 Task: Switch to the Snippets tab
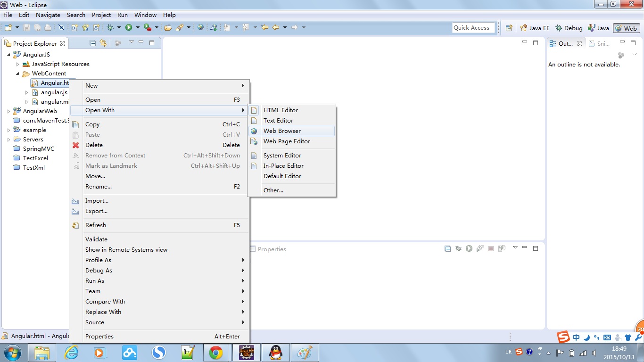(599, 43)
